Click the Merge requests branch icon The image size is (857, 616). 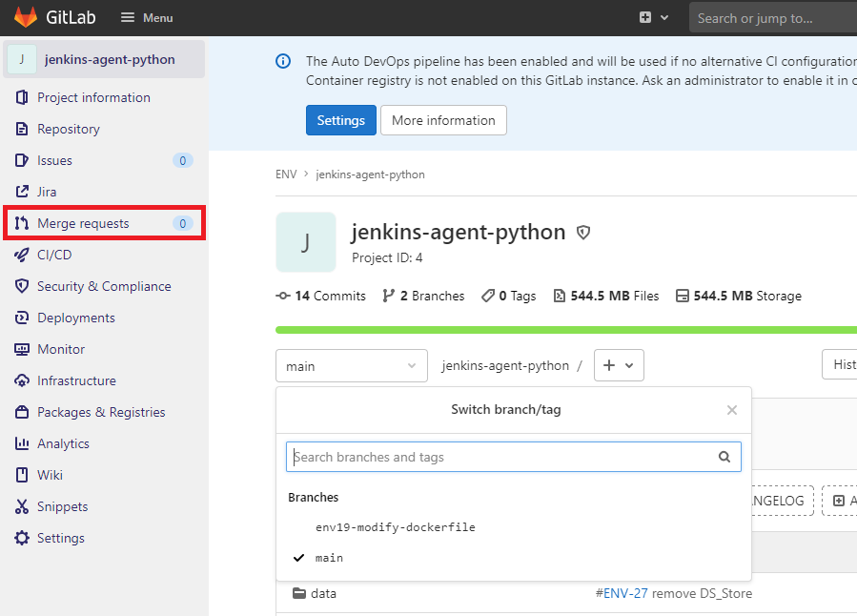coord(22,223)
